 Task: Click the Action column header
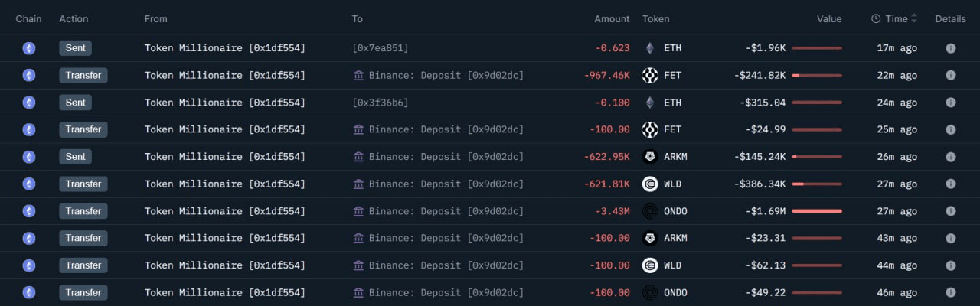point(73,19)
